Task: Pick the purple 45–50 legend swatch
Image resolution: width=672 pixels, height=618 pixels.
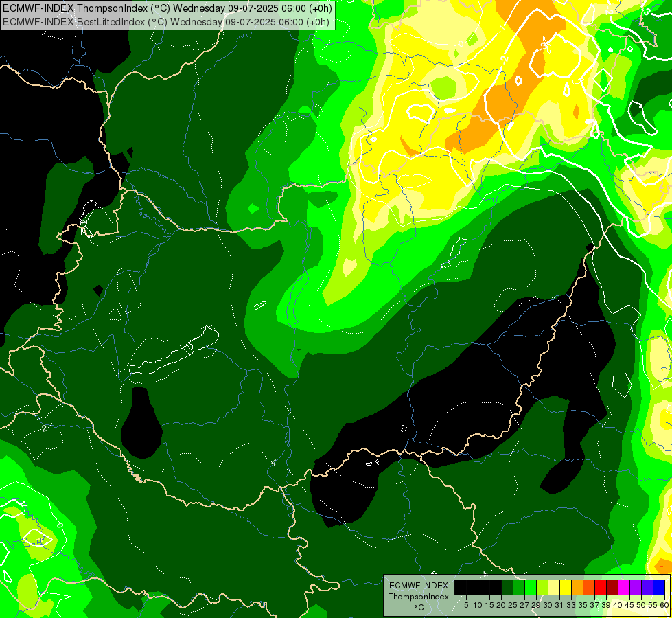Action: (x=636, y=587)
